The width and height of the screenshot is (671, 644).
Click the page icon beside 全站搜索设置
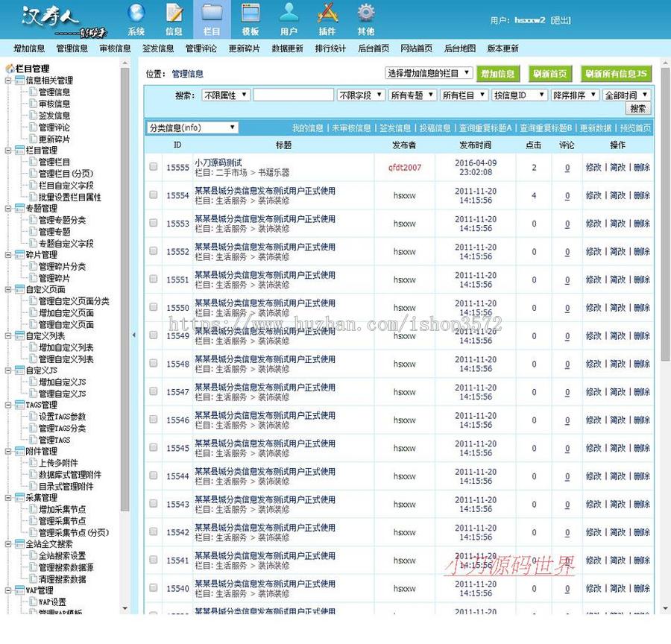(33, 556)
